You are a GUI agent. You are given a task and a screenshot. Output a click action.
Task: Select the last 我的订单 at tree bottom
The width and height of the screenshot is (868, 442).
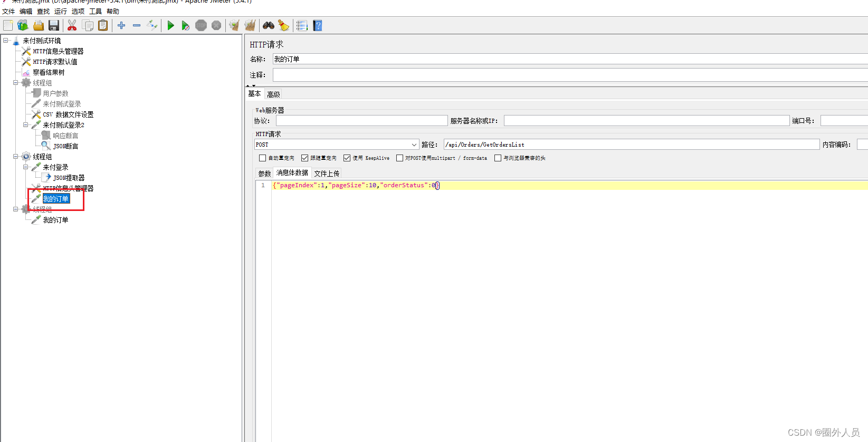(x=55, y=220)
